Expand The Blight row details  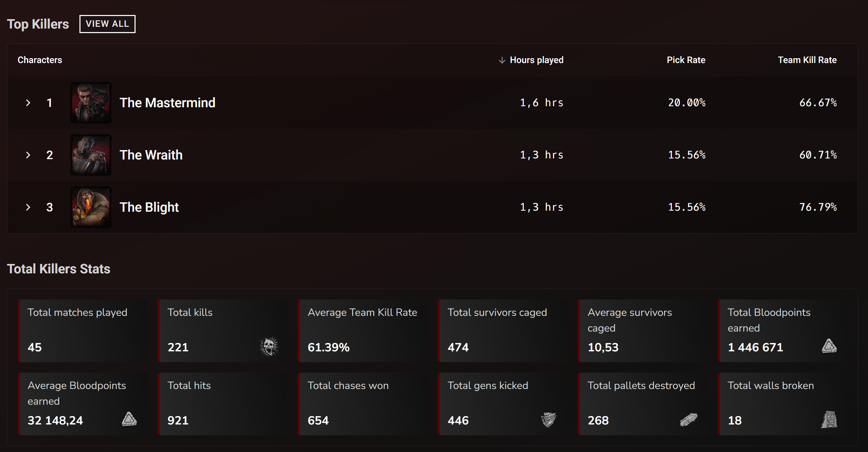(x=29, y=207)
